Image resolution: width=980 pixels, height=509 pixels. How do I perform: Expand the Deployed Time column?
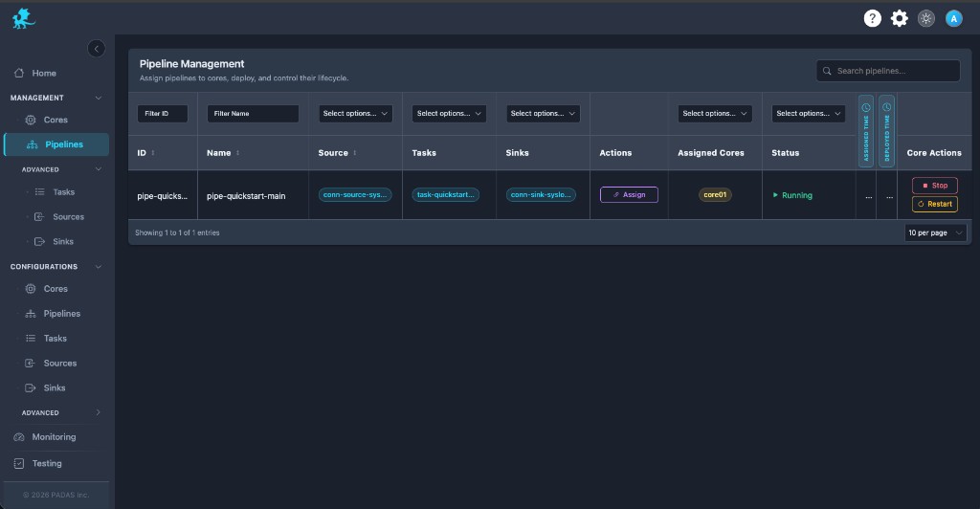887,131
